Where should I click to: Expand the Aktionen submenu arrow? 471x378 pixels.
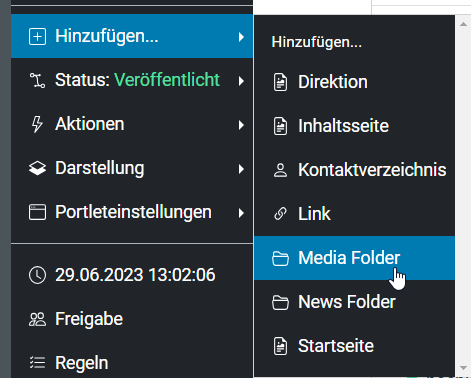[241, 125]
